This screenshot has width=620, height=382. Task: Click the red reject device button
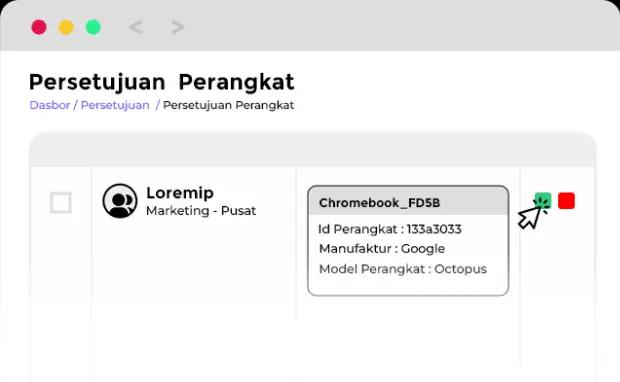click(x=566, y=200)
